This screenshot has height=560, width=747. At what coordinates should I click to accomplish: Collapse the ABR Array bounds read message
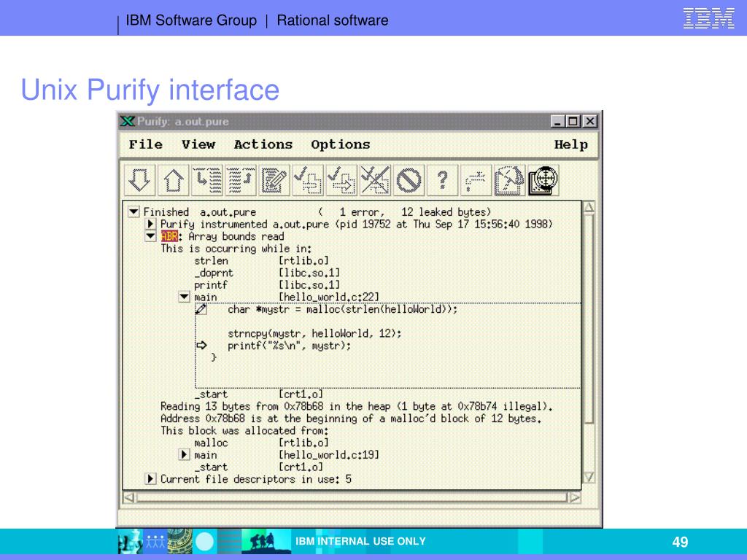click(150, 236)
